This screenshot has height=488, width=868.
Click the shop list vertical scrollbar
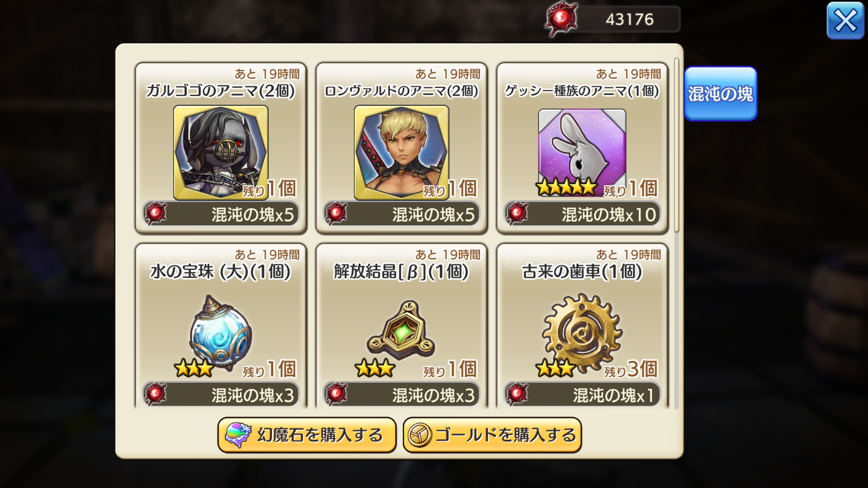(676, 145)
